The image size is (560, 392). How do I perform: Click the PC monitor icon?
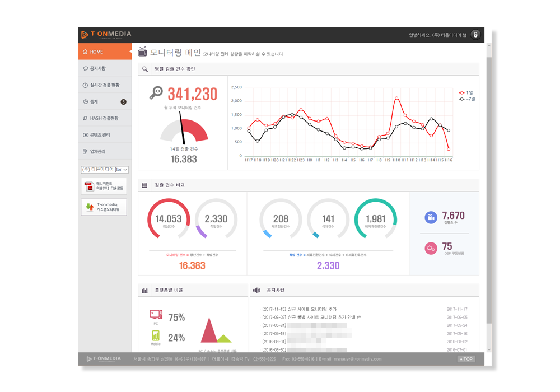coord(156,315)
